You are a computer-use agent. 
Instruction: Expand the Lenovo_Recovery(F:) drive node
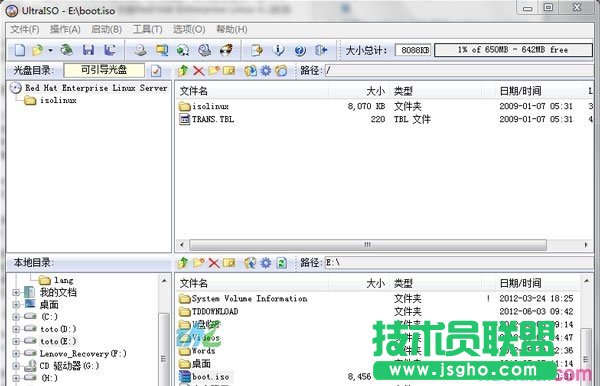[x=16, y=353]
